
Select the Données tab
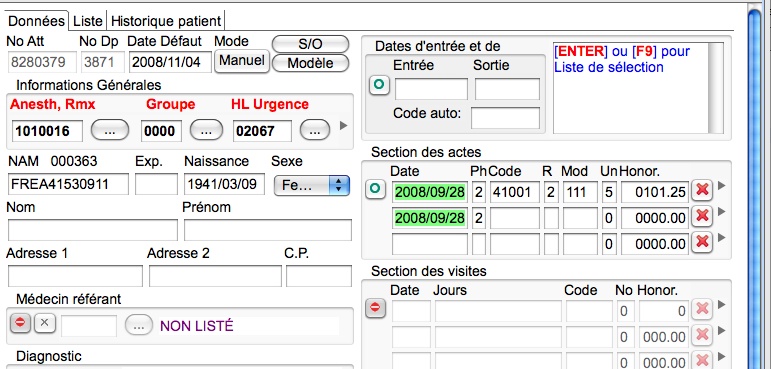pyautogui.click(x=37, y=21)
